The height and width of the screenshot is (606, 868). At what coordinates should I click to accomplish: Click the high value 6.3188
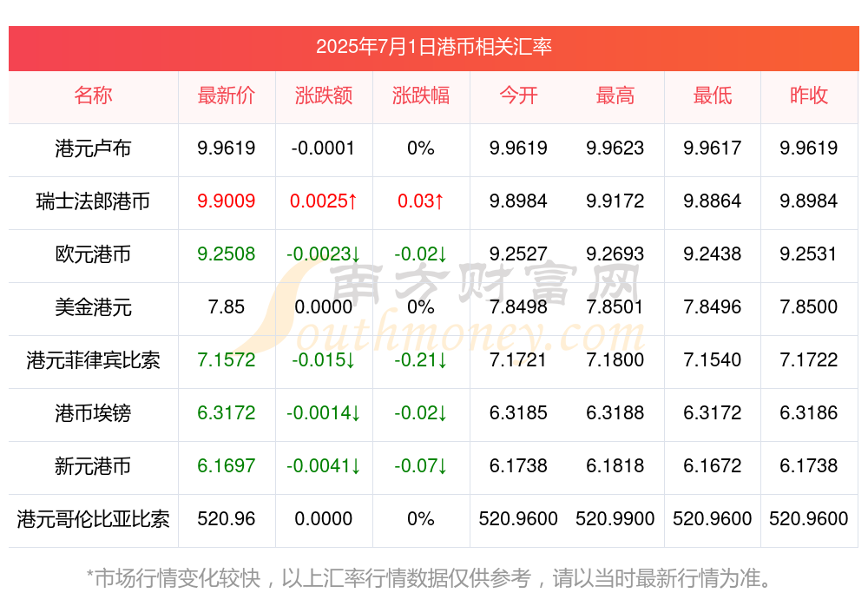tap(615, 412)
